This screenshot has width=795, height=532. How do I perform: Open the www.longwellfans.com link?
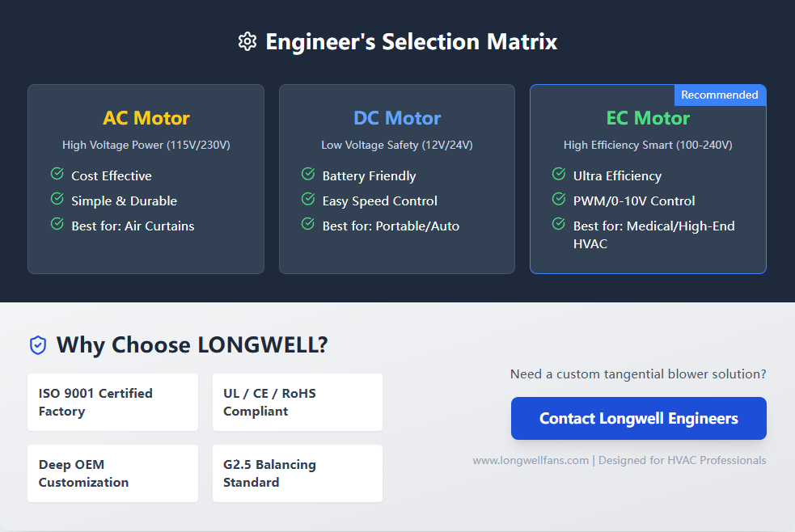tap(531, 459)
